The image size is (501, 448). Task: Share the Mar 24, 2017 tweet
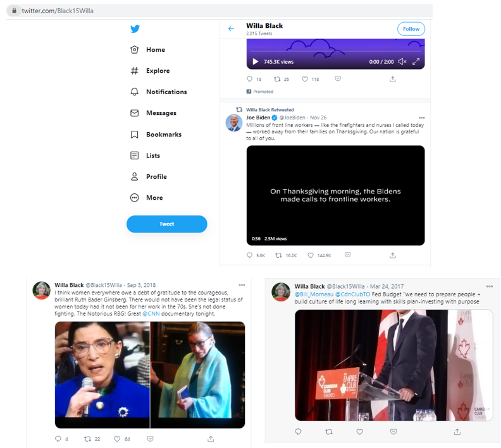[x=457, y=432]
